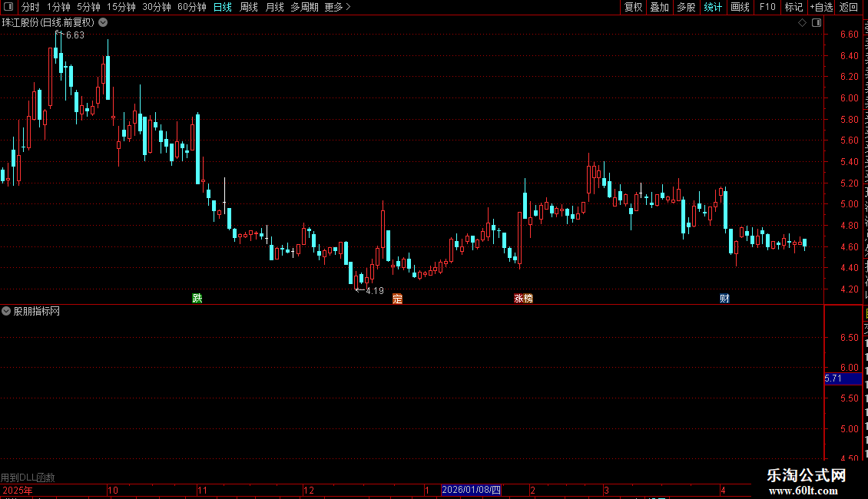Expand the 股朋指标网 indicator dropdown

(6, 311)
